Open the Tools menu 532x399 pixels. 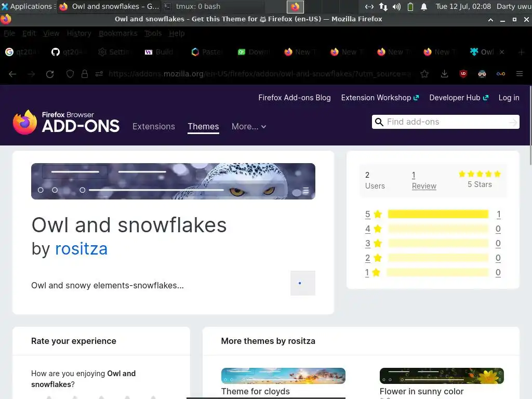tap(153, 33)
